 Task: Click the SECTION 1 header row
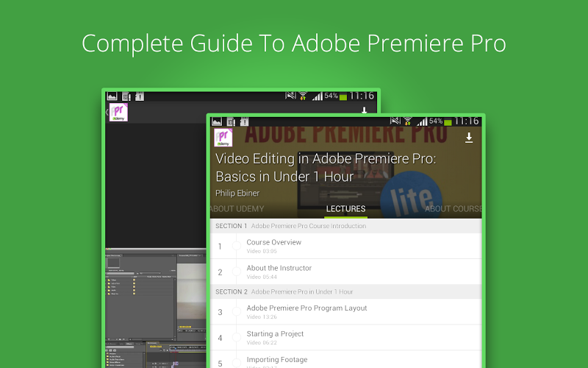click(x=345, y=226)
